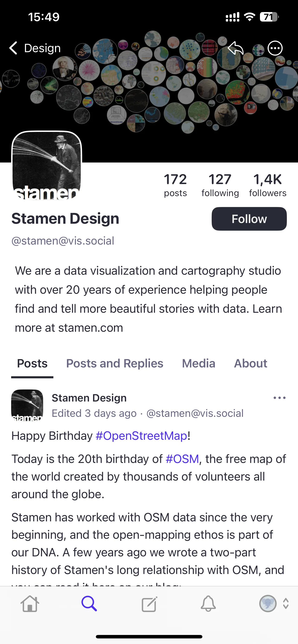298x644 pixels.
Task: Expand the account switcher up-down chevrons
Action: point(286,603)
